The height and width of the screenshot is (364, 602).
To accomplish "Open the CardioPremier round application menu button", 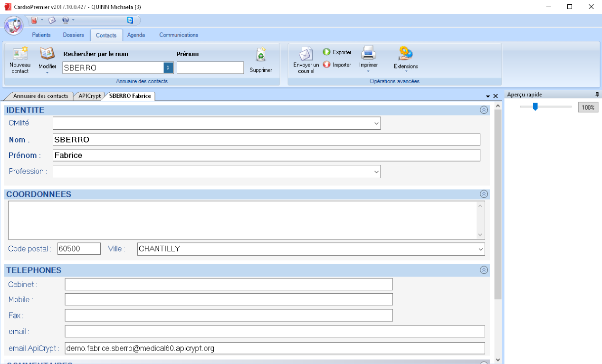I will (14, 25).
